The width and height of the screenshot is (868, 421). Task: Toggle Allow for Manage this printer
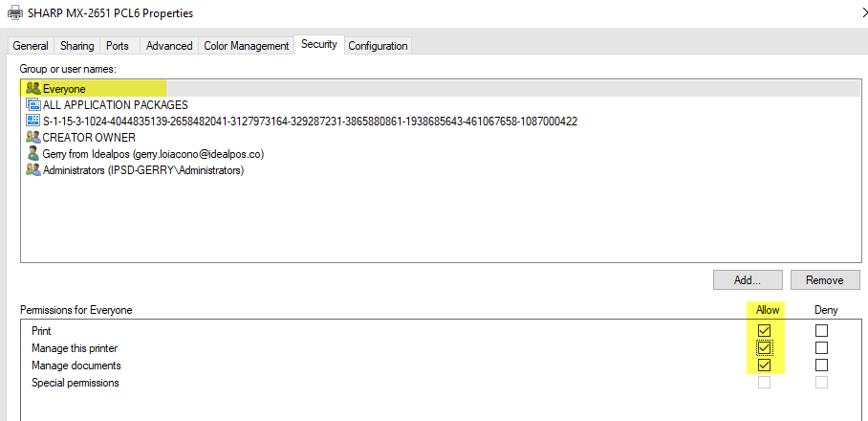764,348
